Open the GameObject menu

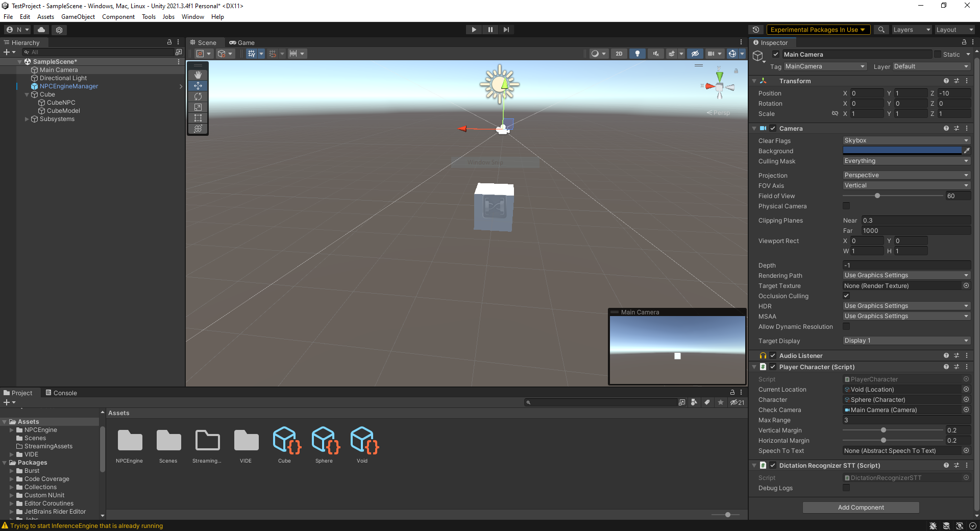tap(78, 17)
